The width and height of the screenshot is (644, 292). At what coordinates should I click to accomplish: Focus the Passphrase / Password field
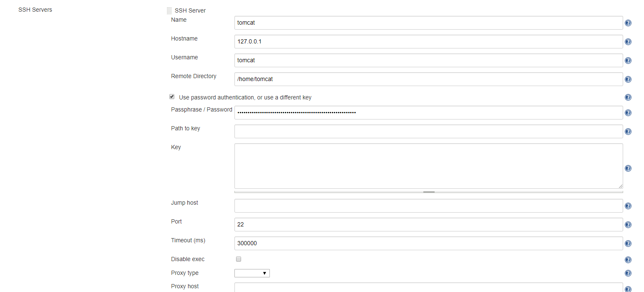(x=428, y=113)
